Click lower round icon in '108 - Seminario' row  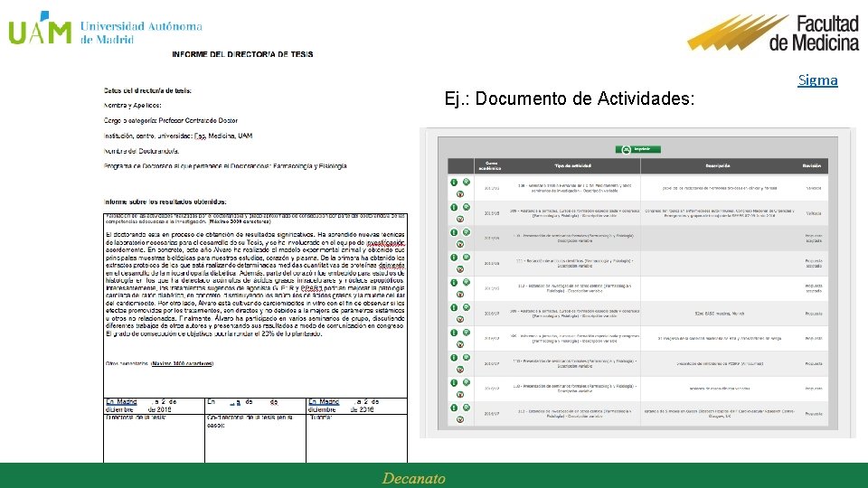pyautogui.click(x=460, y=194)
